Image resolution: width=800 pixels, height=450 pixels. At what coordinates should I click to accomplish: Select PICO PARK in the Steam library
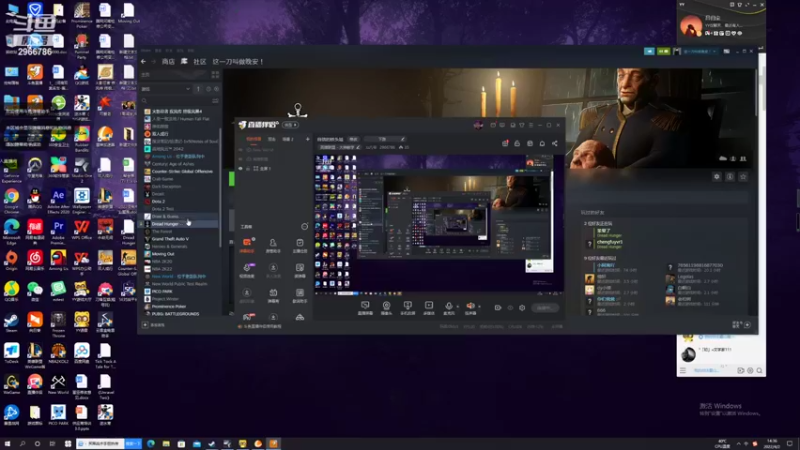[x=162, y=291]
